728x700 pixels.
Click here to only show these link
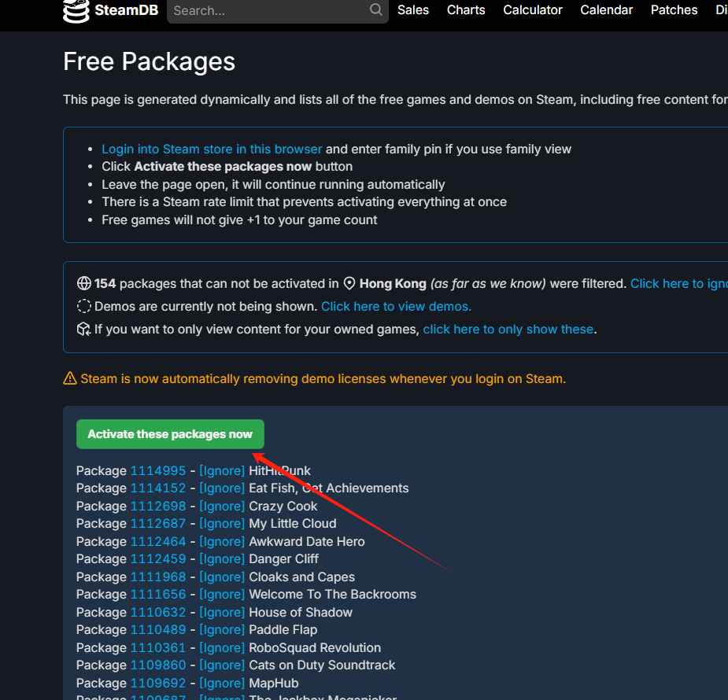508,329
